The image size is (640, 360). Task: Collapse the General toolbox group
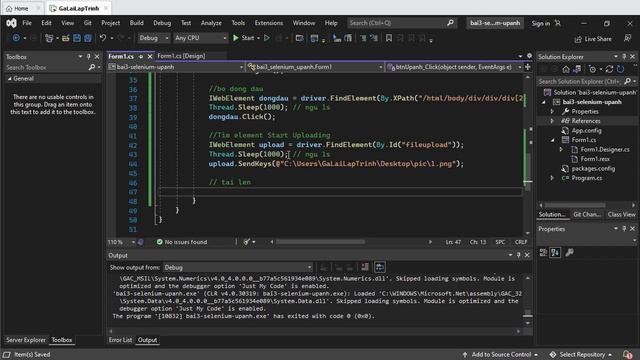coord(10,78)
